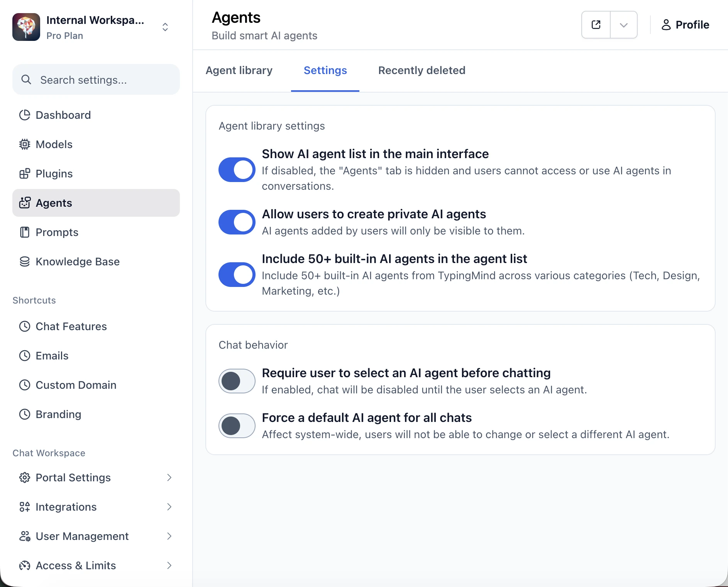The image size is (728, 587).
Task: Expand Access & Limits chevron
Action: 169,565
